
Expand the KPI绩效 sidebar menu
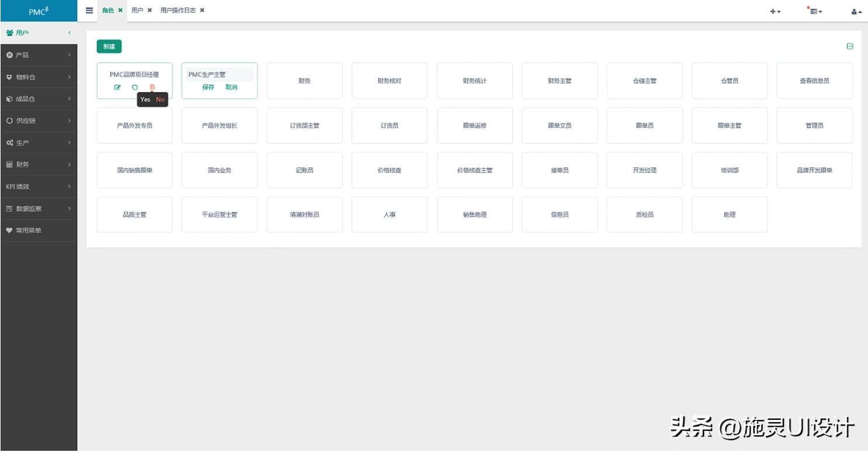tap(39, 186)
